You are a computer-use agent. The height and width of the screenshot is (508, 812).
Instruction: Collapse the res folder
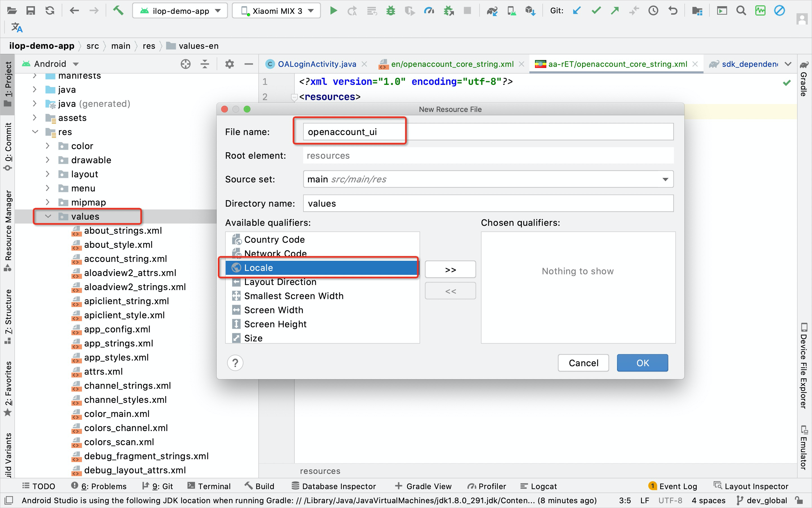(35, 132)
